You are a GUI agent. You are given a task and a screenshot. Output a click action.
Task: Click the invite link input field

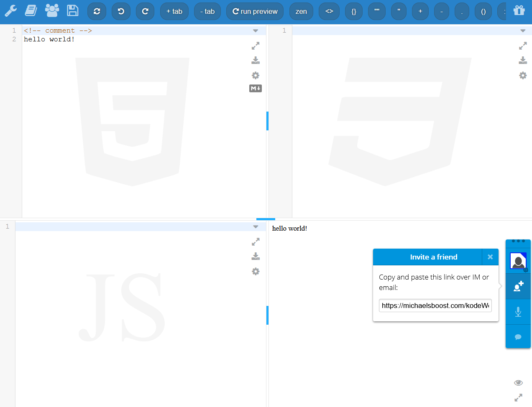pos(435,305)
